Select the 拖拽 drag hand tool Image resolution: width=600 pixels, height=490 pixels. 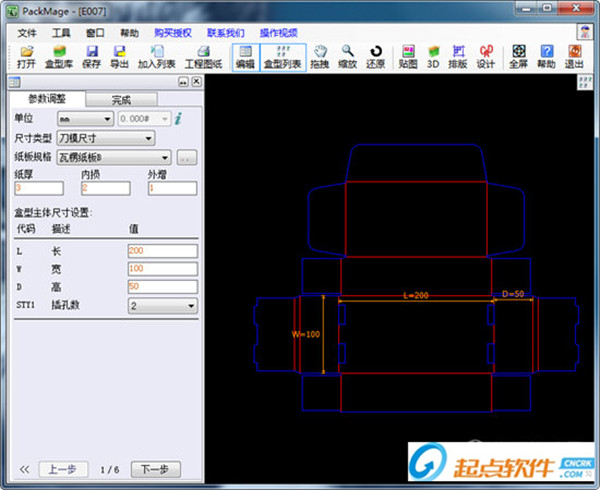click(x=320, y=56)
